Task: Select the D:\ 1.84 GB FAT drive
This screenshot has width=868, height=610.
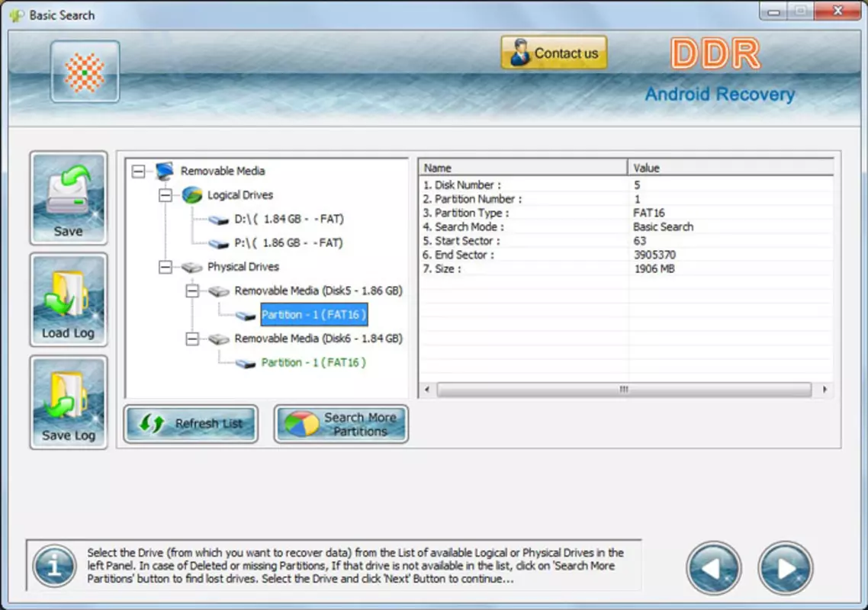Action: (288, 219)
